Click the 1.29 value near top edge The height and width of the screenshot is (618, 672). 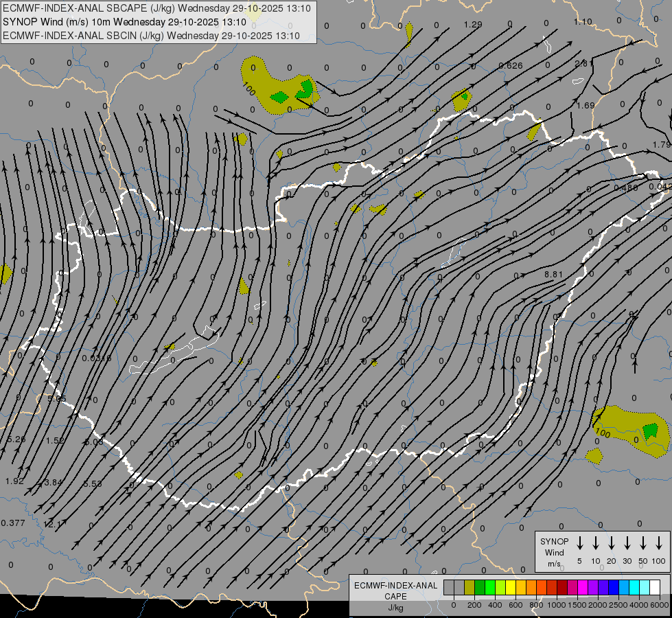pyautogui.click(x=473, y=25)
